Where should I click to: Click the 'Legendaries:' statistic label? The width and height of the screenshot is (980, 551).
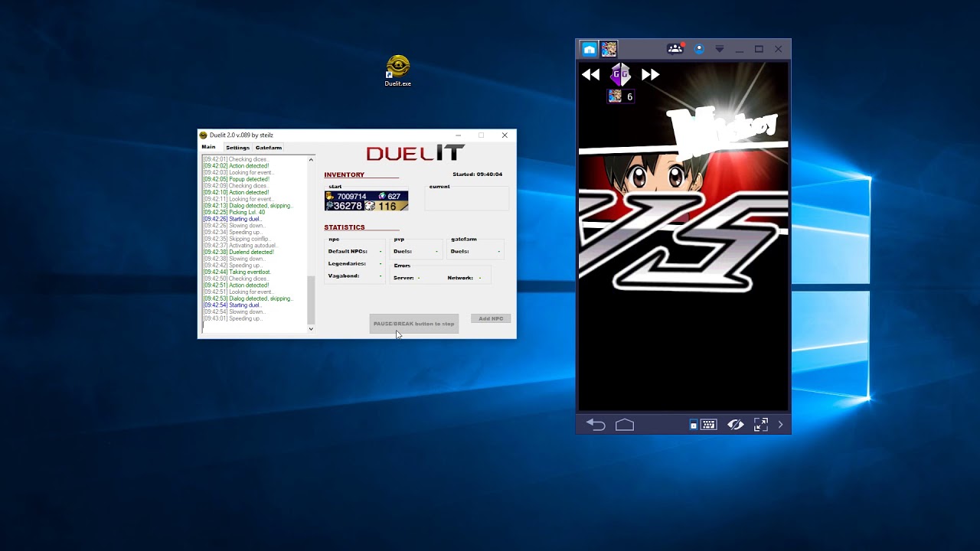point(347,263)
